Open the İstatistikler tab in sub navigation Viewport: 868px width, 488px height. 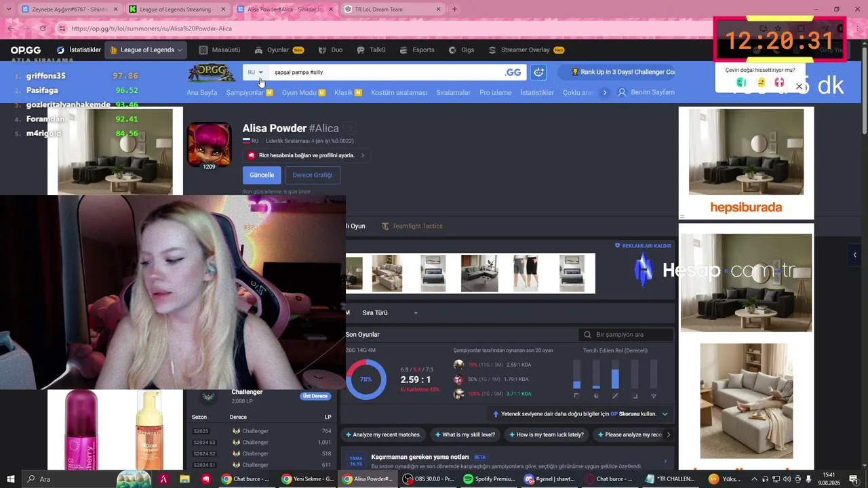click(537, 93)
